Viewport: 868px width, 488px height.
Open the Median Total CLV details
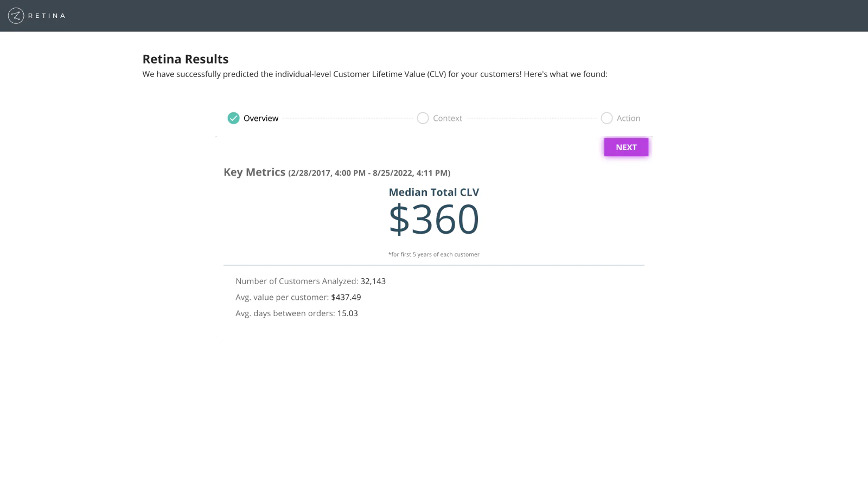[x=433, y=192]
